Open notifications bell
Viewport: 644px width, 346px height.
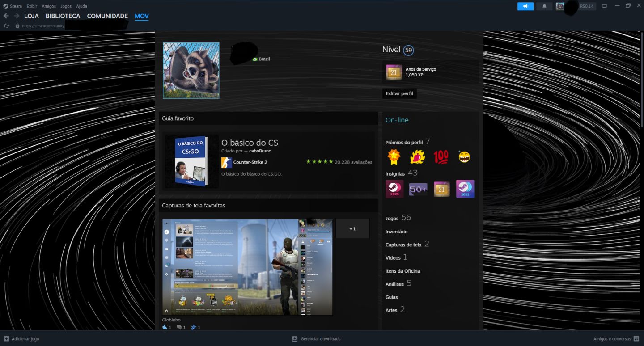pyautogui.click(x=544, y=6)
